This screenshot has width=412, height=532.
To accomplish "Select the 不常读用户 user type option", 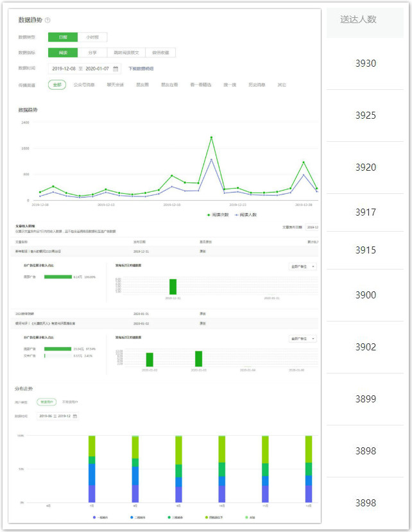I will click(70, 402).
